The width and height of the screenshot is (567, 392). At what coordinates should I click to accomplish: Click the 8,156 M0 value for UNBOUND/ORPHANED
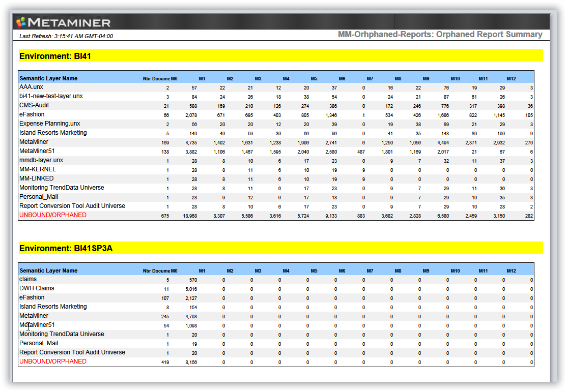point(191,363)
